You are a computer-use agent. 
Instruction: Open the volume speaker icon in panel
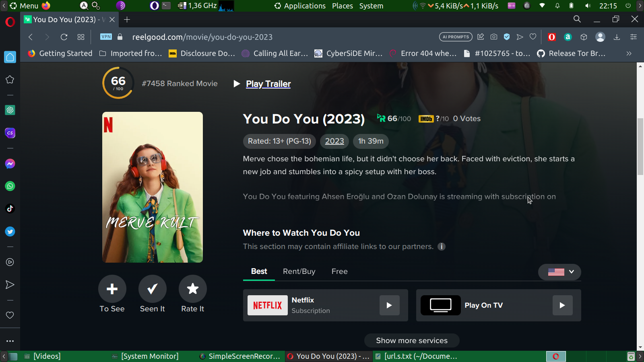[588, 6]
